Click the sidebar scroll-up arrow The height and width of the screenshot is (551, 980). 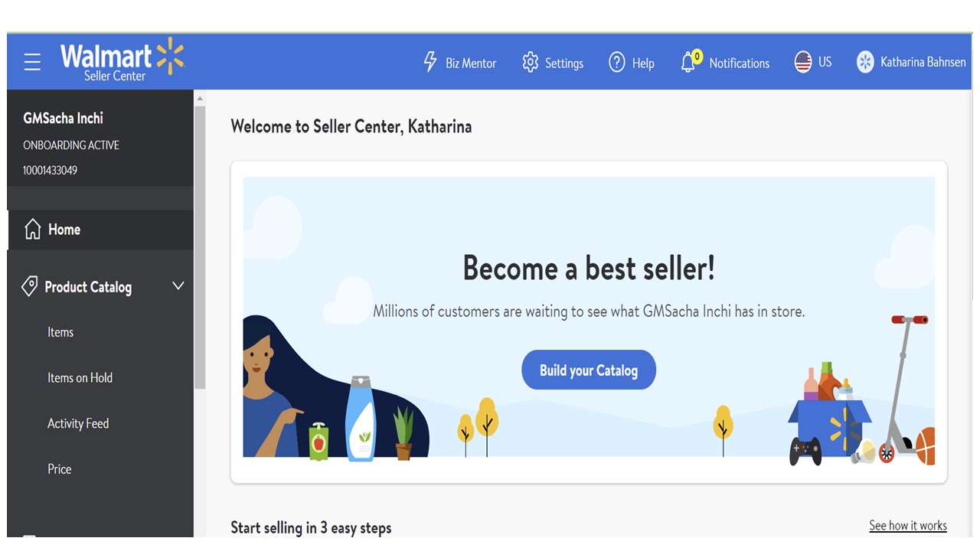200,99
